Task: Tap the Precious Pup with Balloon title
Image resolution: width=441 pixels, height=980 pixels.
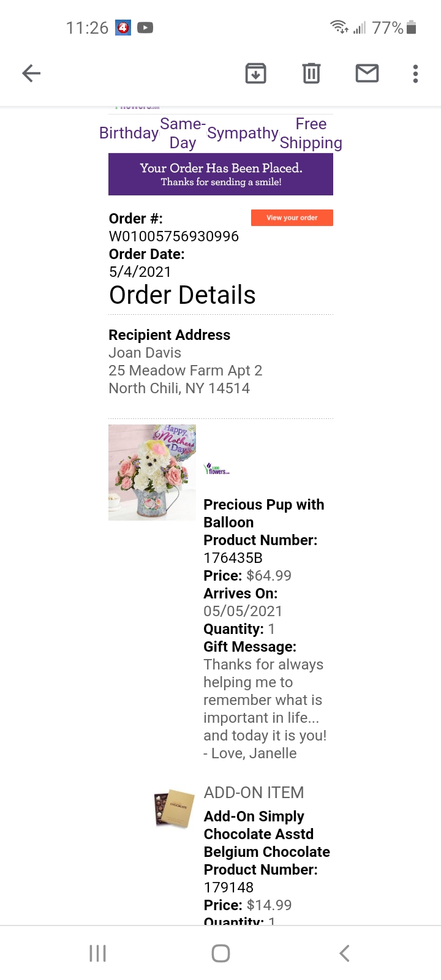Action: click(x=263, y=513)
